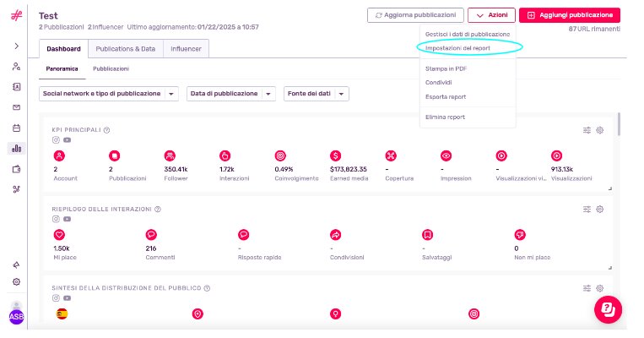Click Aggiungi pubblicazione button
644x338 pixels.
tap(570, 15)
